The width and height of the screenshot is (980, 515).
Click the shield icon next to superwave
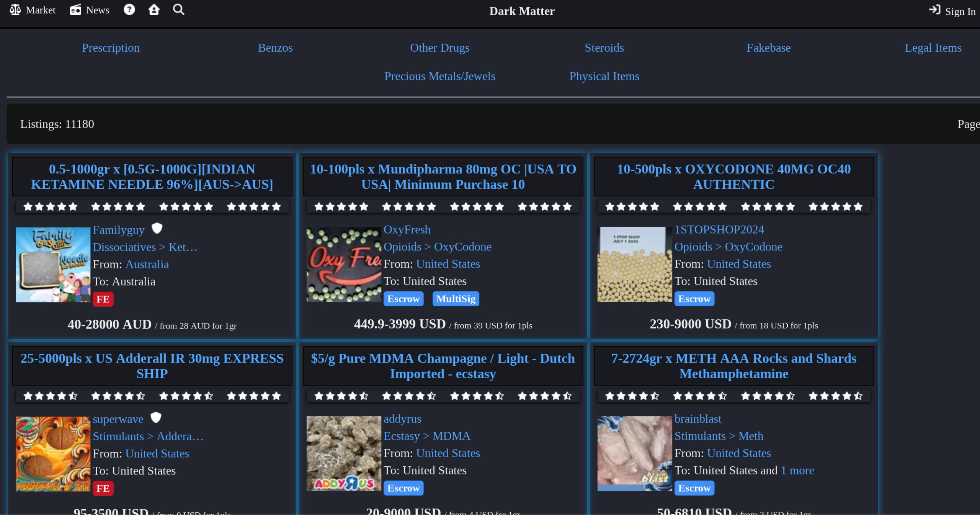coord(156,418)
